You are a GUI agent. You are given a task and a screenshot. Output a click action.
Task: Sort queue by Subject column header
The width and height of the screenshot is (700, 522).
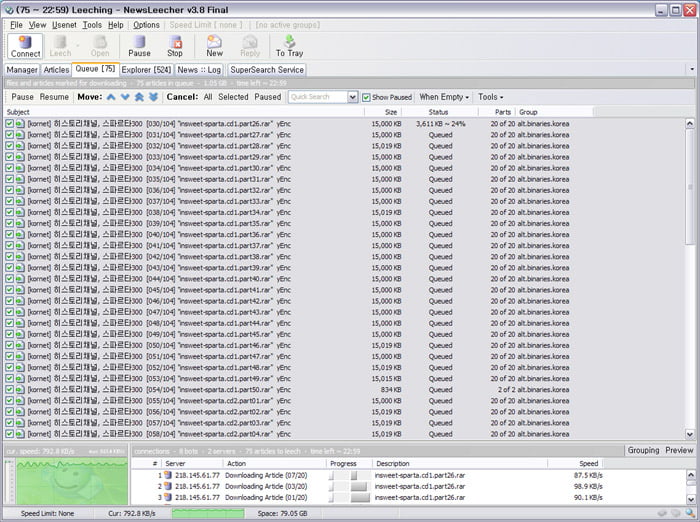coord(184,112)
